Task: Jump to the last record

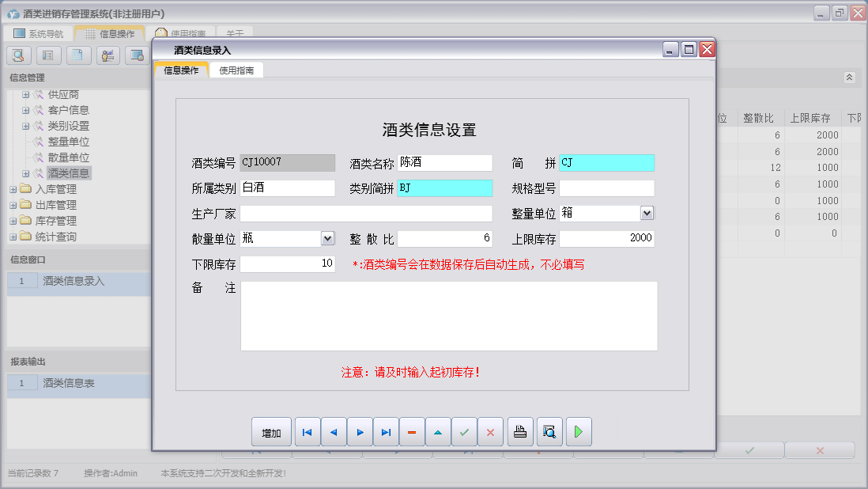Action: [386, 432]
